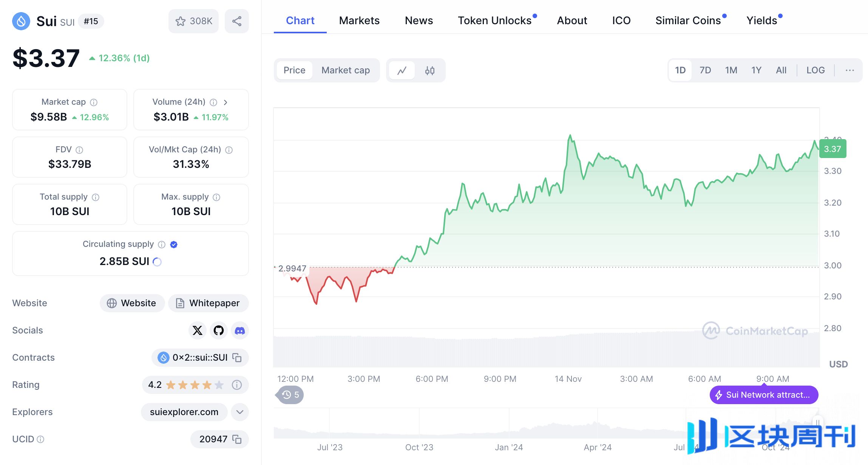Click the 0x2::sui::SUI contract chip
The image size is (868, 465).
coord(200,358)
